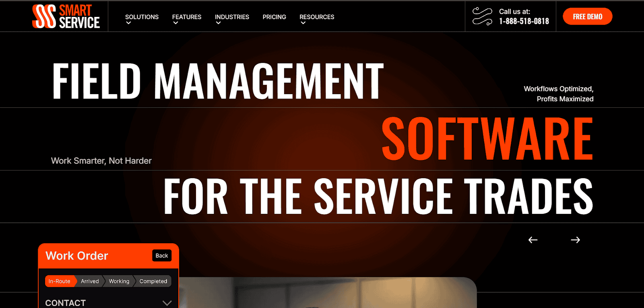Call phone number 1-888-518-0818
Image resolution: width=644 pixels, height=308 pixels.
click(x=524, y=21)
